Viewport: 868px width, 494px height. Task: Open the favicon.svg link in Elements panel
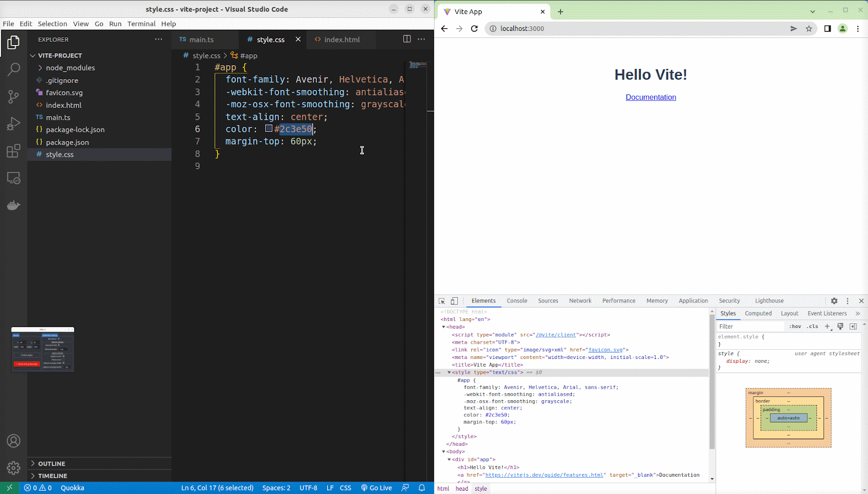click(605, 350)
